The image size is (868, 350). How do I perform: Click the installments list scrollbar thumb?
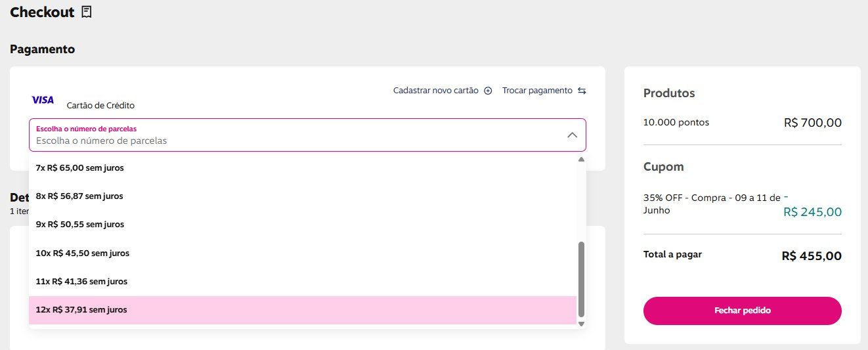pos(580,279)
